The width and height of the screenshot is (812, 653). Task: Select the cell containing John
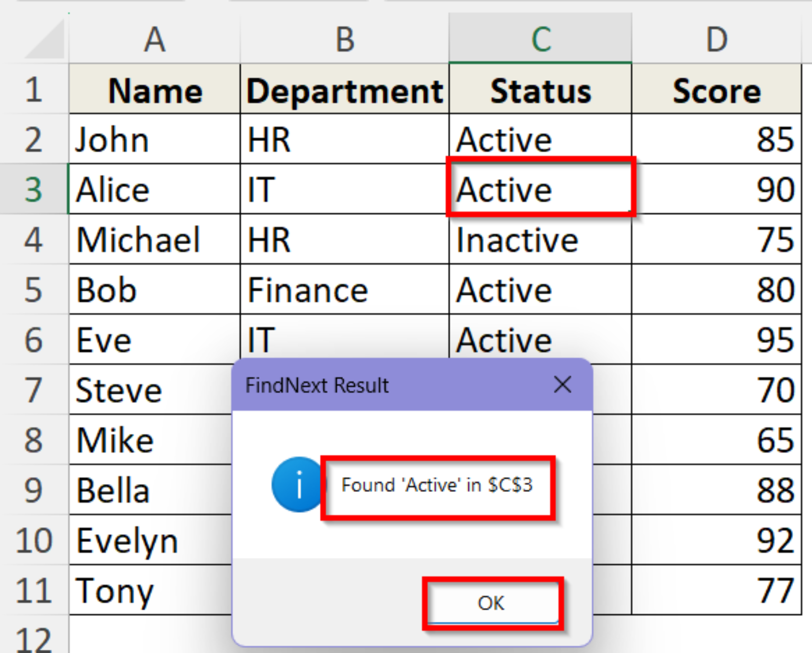tap(154, 139)
